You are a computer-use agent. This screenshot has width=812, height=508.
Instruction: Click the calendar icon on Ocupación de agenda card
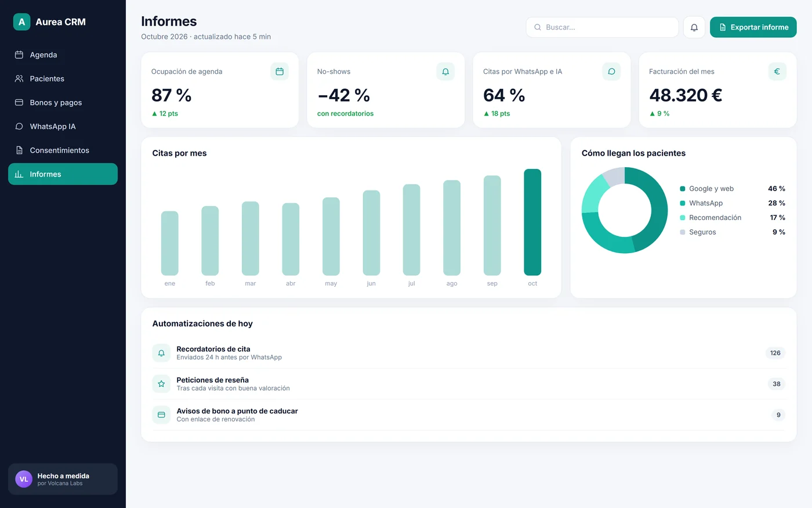pyautogui.click(x=280, y=71)
